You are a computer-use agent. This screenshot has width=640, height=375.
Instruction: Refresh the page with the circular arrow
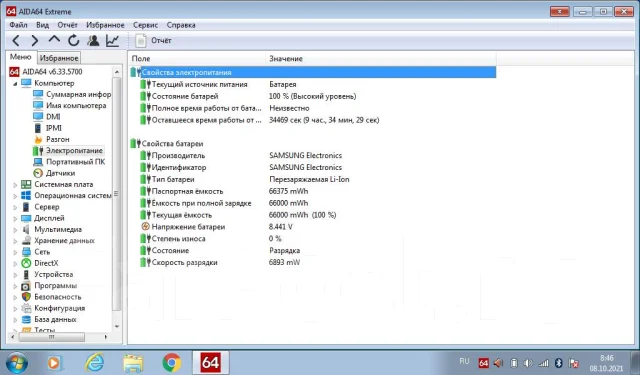tap(73, 40)
